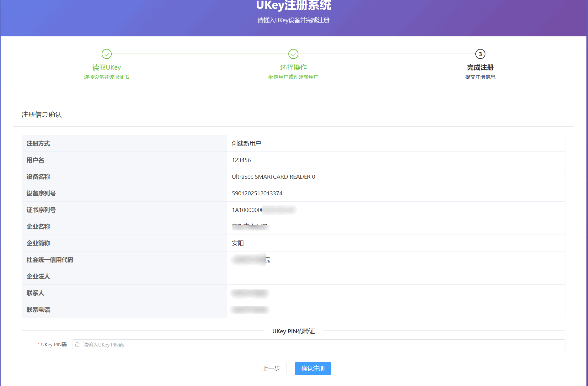The image size is (588, 386).
Task: Click the step 3 circle icon
Action: click(480, 54)
